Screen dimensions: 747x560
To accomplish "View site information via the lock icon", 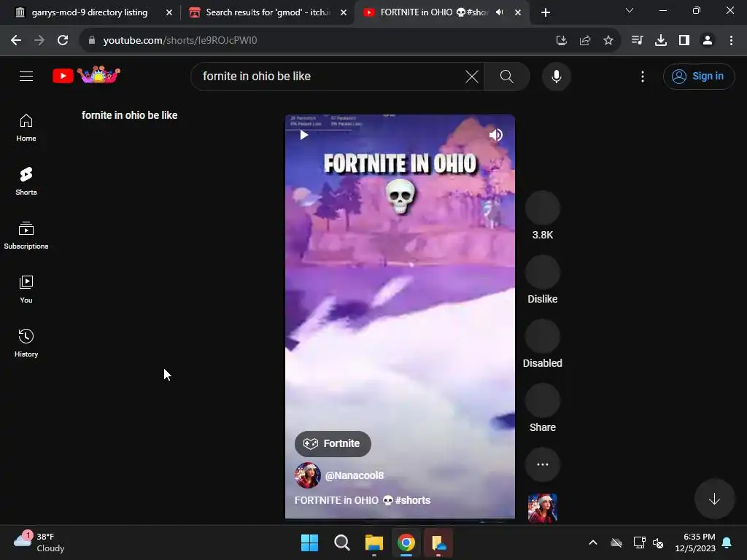I will [91, 41].
